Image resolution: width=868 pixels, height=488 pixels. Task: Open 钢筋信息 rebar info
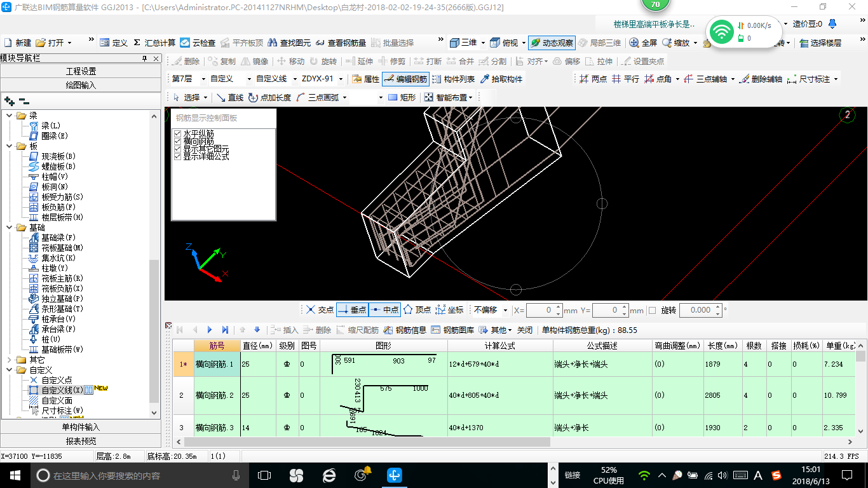(x=404, y=330)
